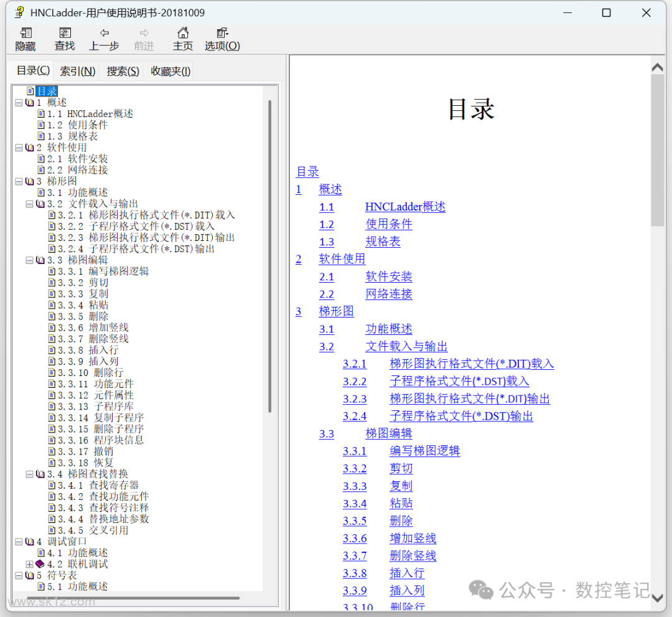Go back with 上一步 toolbar button
Viewport: 672px width, 617px height.
click(104, 39)
